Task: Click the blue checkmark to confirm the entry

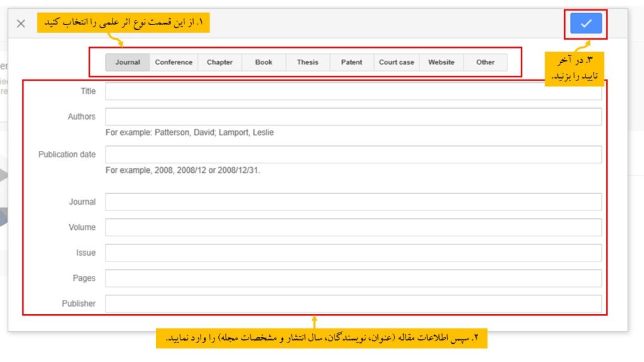Action: click(586, 23)
